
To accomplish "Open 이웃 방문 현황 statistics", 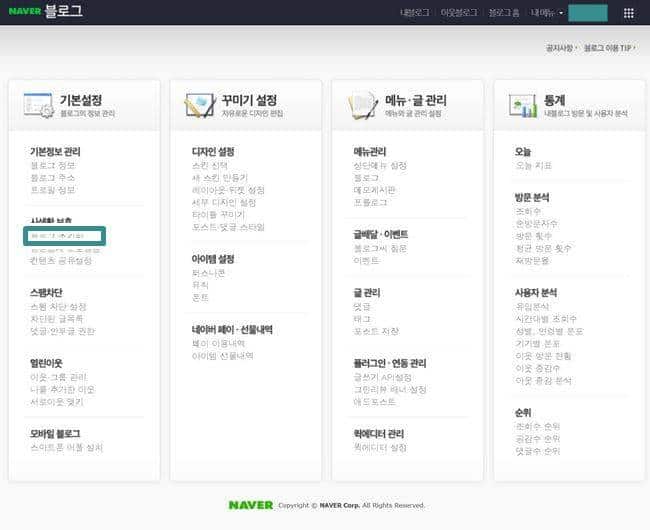I will (543, 356).
